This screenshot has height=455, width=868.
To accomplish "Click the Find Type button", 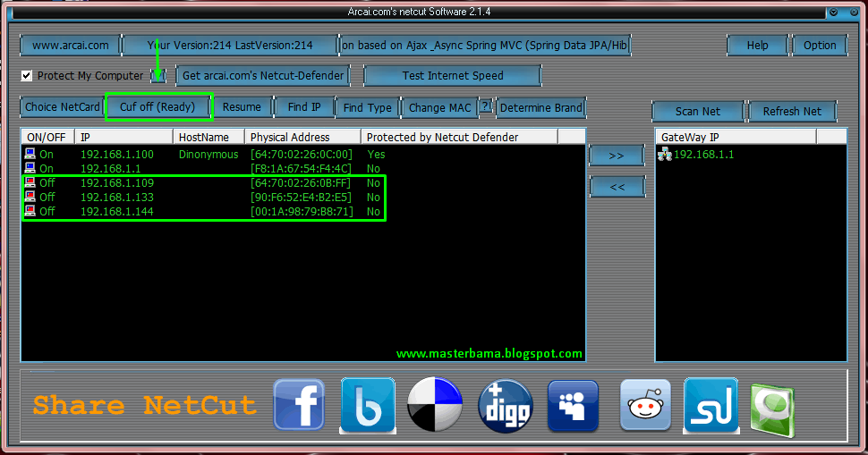I will 368,107.
